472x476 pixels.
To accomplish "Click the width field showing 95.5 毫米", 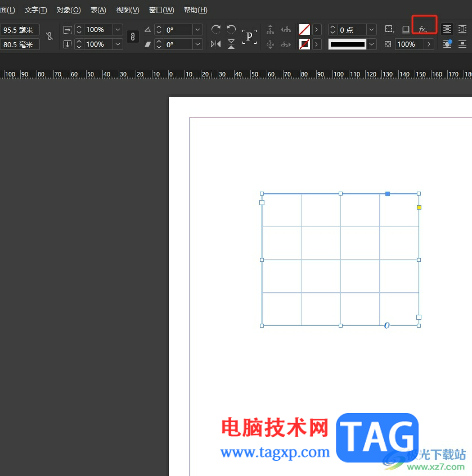I will click(x=20, y=30).
